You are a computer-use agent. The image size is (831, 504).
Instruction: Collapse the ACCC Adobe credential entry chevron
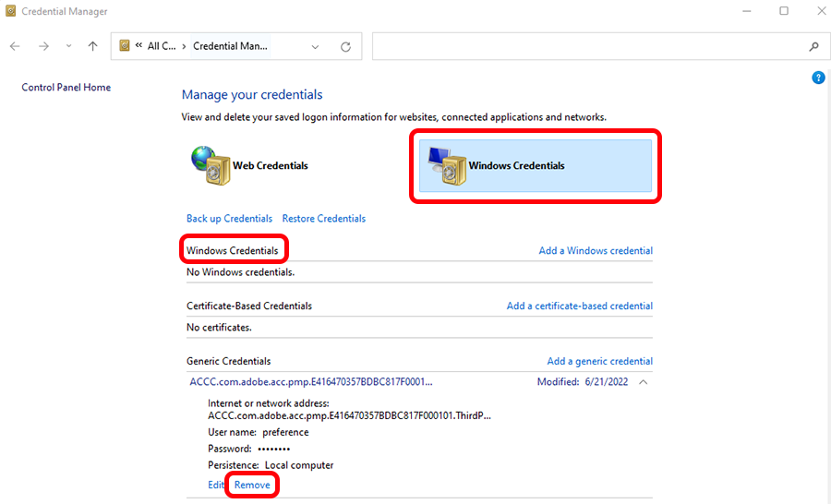(x=644, y=382)
